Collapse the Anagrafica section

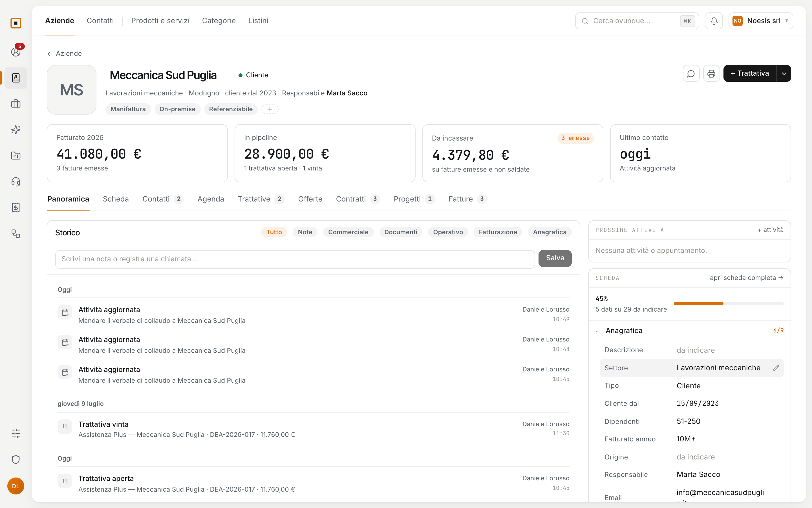(x=597, y=331)
